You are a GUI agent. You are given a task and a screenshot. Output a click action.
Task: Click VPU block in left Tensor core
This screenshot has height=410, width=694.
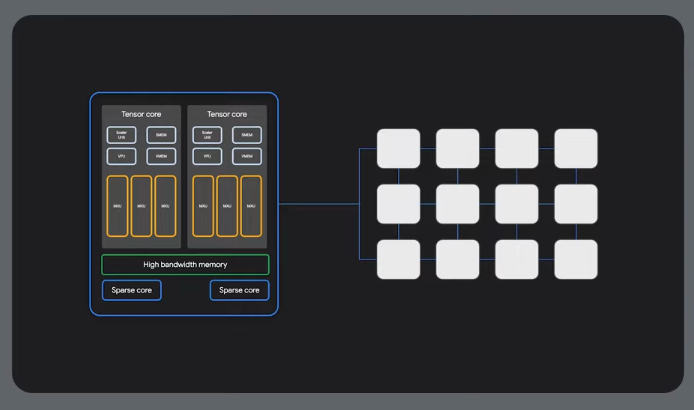(x=122, y=156)
